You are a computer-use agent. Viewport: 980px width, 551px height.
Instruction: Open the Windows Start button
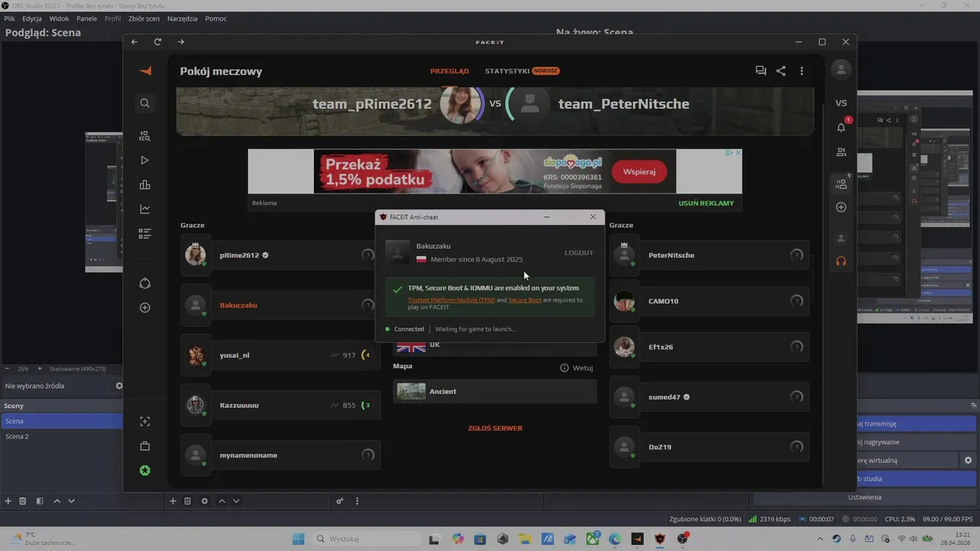(x=299, y=539)
